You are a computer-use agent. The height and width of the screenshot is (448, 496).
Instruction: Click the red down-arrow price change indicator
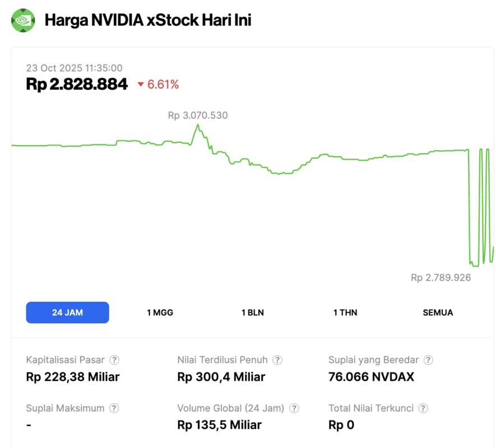(x=141, y=85)
